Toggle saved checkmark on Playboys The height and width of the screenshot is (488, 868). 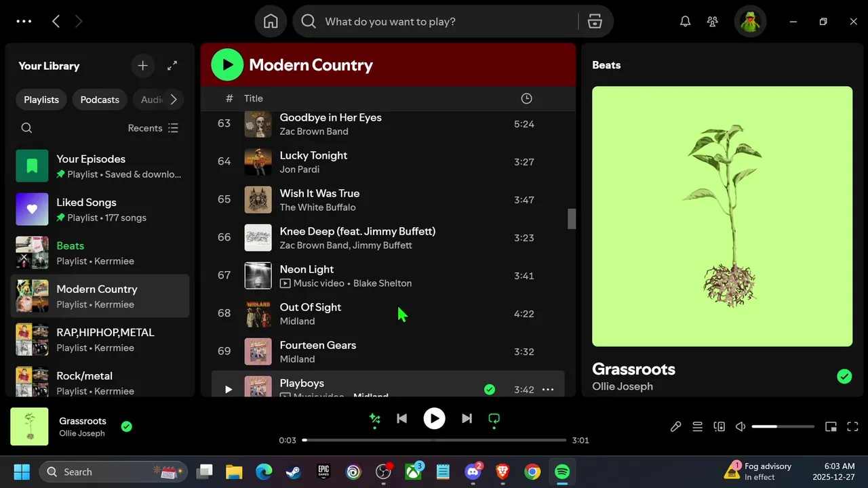pyautogui.click(x=490, y=389)
